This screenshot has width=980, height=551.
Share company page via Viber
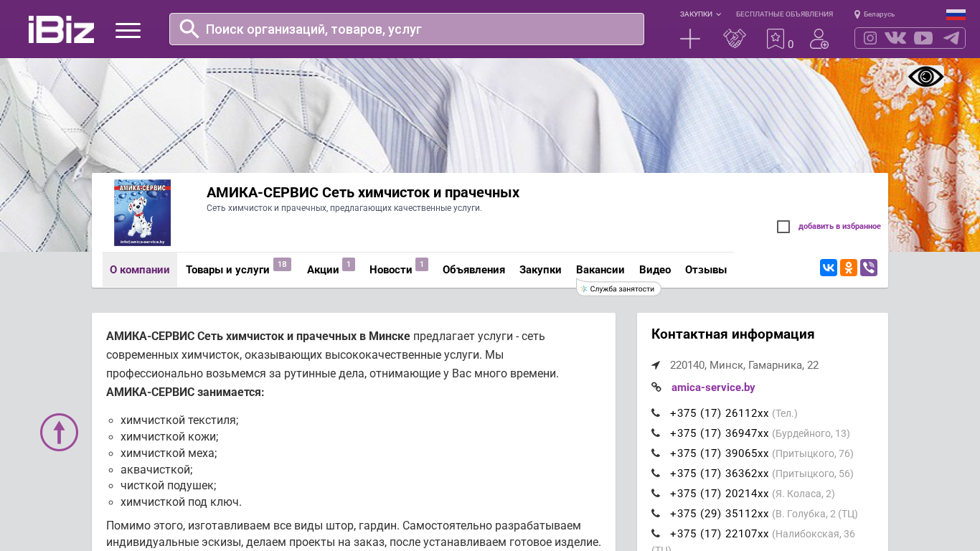[869, 268]
